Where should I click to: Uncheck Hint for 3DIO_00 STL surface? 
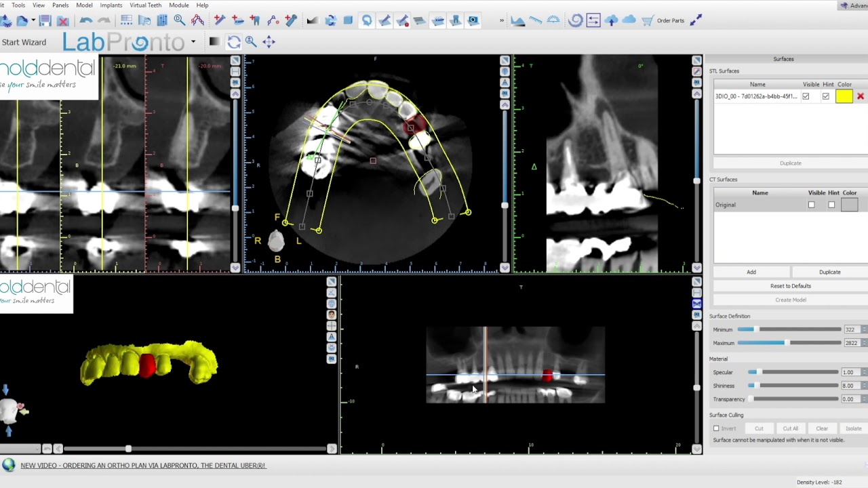(825, 97)
